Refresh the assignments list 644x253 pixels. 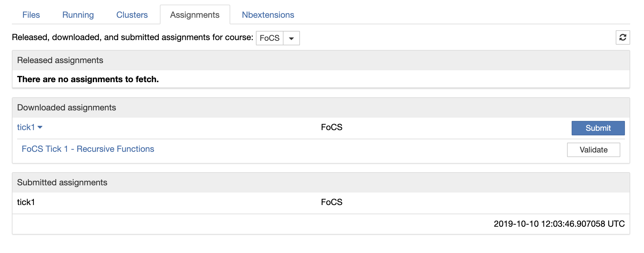tap(623, 37)
